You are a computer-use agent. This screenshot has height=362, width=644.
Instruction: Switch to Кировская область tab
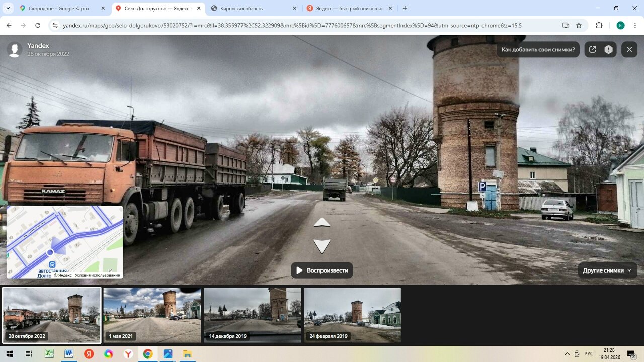(x=252, y=8)
